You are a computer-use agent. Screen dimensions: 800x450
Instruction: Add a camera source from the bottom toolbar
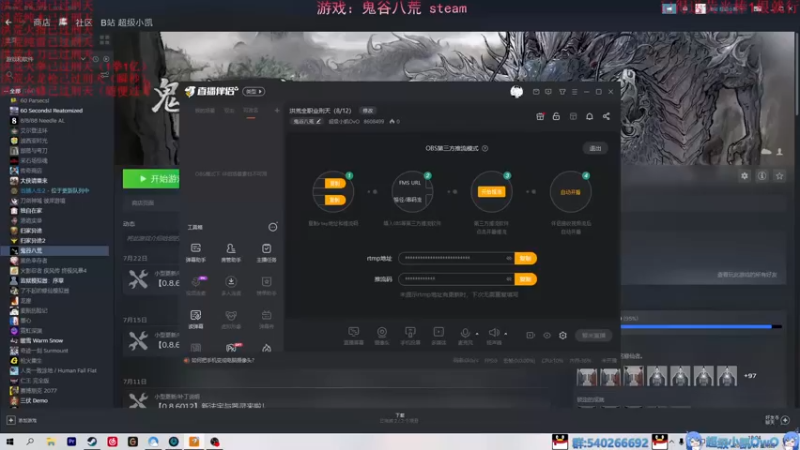(382, 335)
